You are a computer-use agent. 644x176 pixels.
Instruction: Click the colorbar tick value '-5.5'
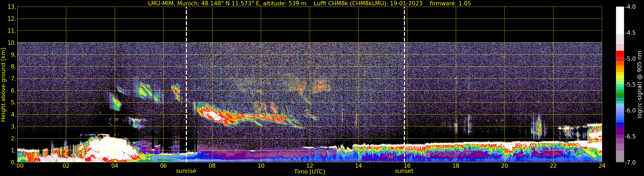tap(630, 85)
